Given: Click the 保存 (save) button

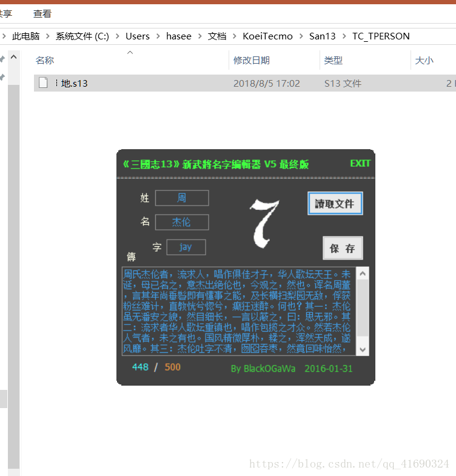Looking at the screenshot, I should (343, 248).
